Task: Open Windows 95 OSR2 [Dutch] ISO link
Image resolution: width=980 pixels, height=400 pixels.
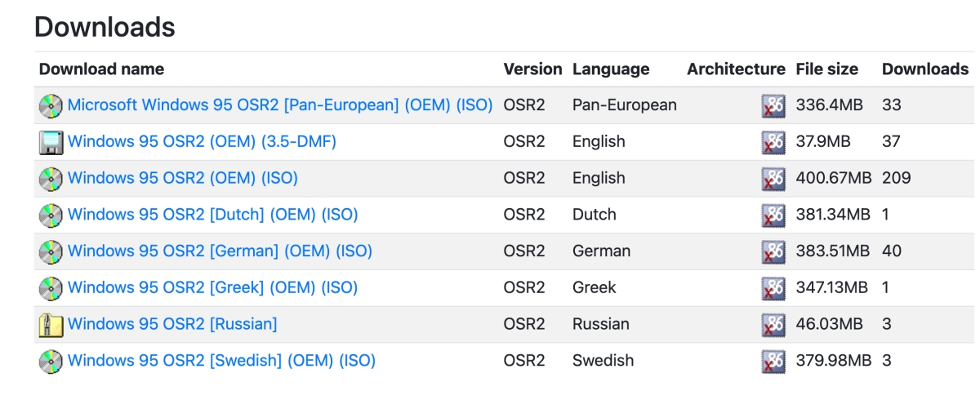Action: point(212,215)
